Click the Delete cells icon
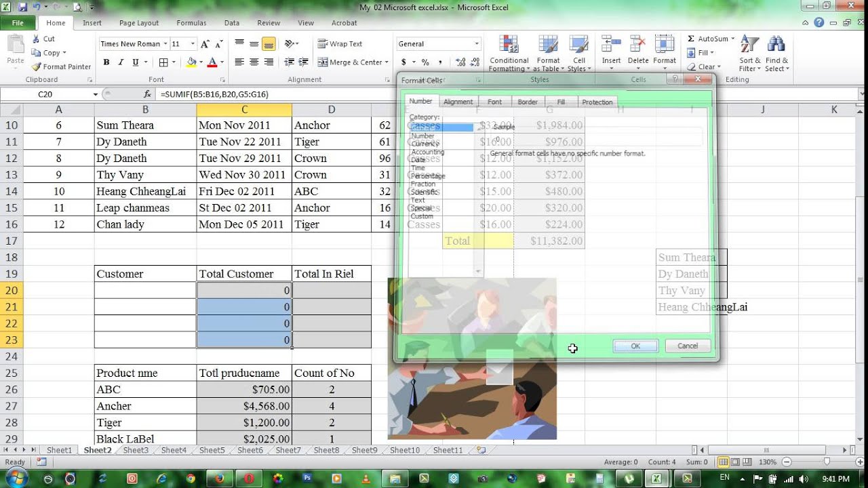 click(637, 45)
